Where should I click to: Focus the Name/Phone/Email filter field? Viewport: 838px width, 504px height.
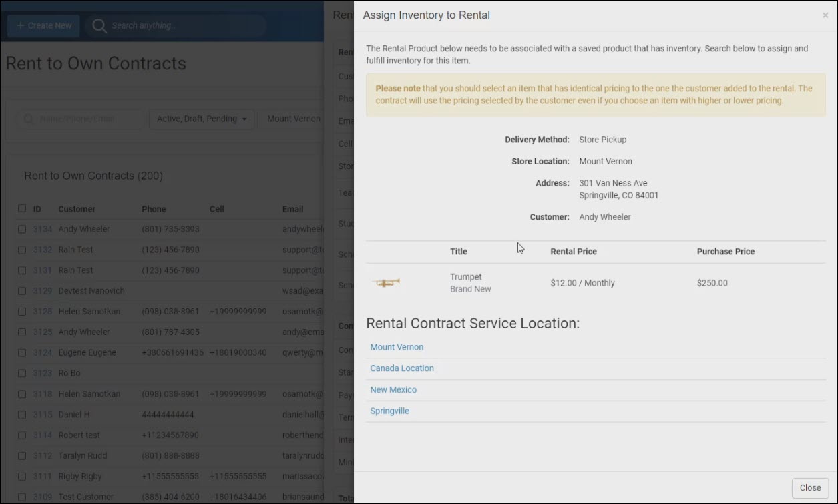(80, 119)
